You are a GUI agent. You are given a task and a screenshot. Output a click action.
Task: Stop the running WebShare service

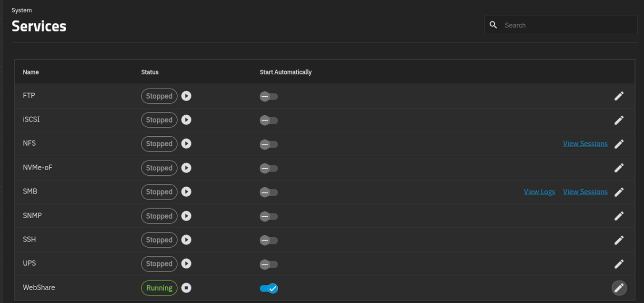click(186, 288)
